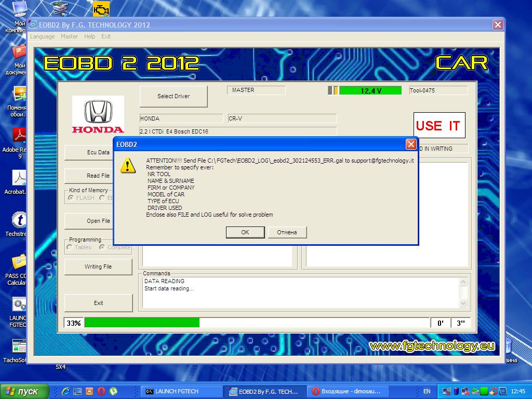Click Show Desktop icon in quick launch
Viewport: 532px width, 399px height.
tap(77, 391)
